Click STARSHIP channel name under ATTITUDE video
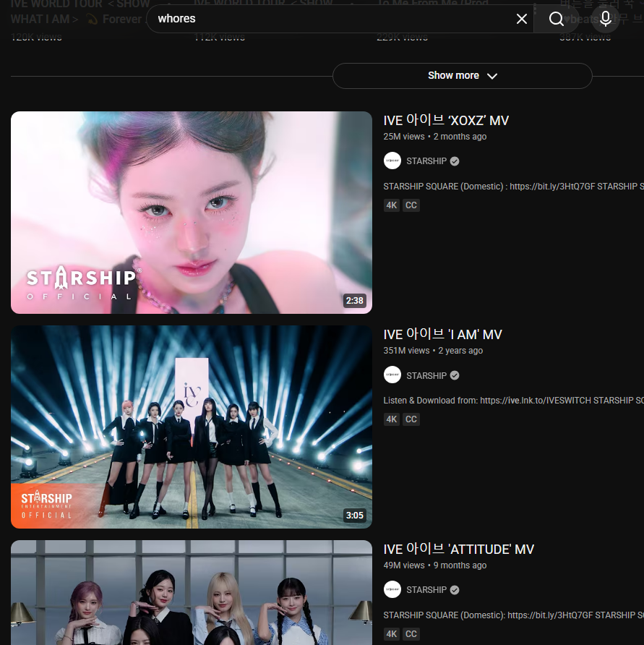This screenshot has height=645, width=644. point(426,590)
